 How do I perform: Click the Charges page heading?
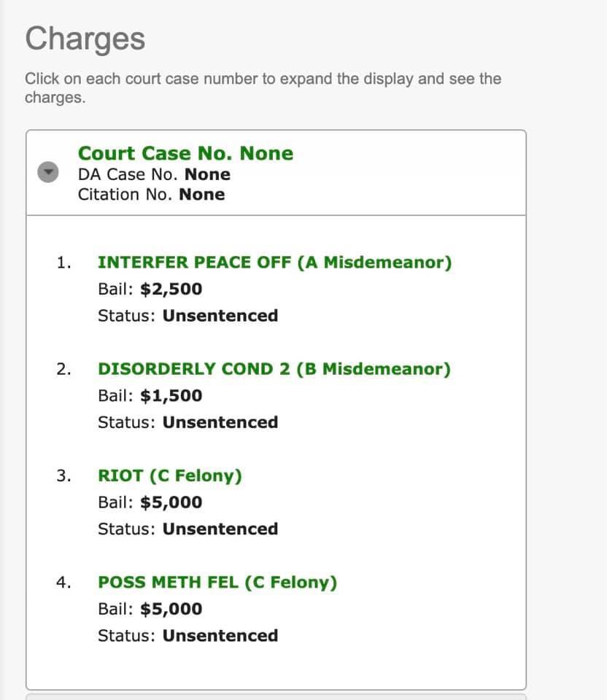coord(85,39)
